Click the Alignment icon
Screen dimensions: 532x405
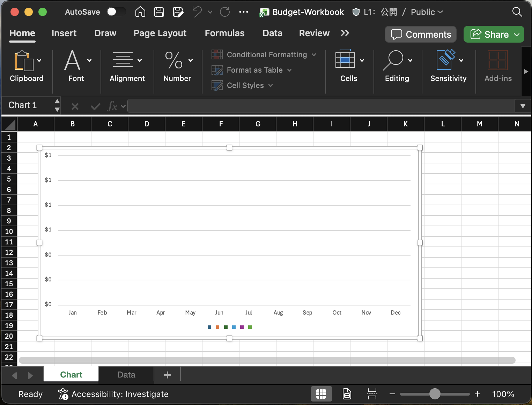coord(123,60)
